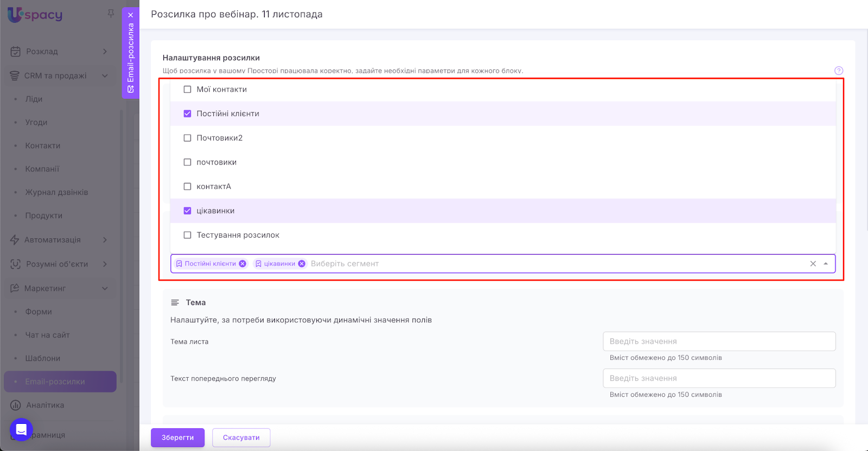Screen dimensions: 868x451
Task: Click the help question mark icon
Action: 838,71
